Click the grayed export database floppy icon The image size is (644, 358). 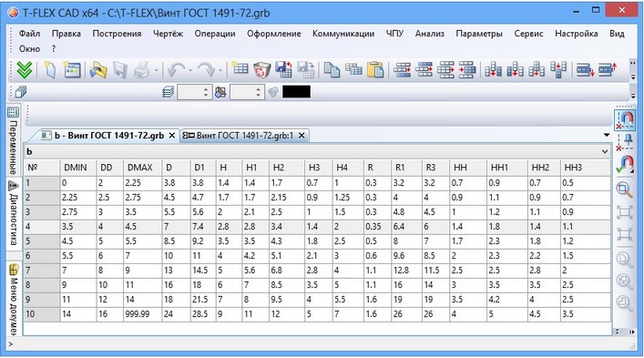306,70
